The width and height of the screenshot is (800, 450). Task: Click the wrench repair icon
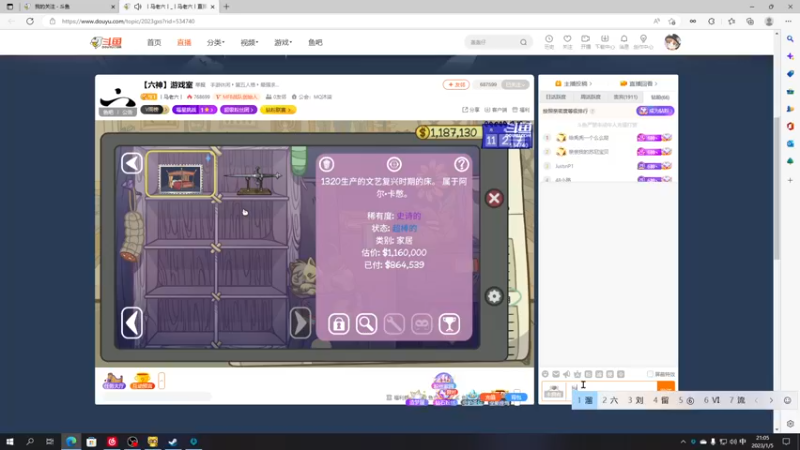pos(394,324)
